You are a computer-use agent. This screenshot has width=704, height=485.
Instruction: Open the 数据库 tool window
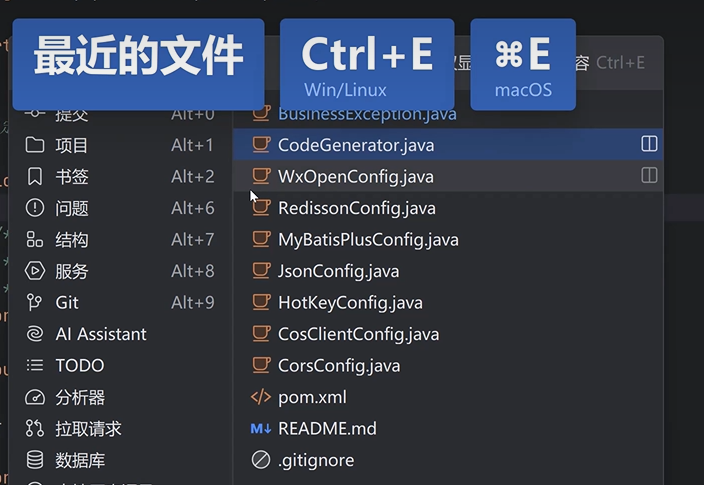click(x=119, y=460)
